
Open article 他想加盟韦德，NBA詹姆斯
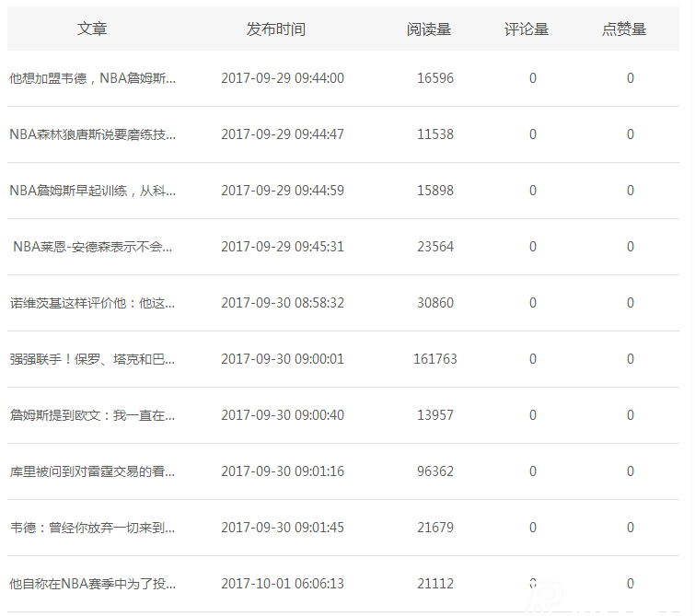[x=92, y=78]
